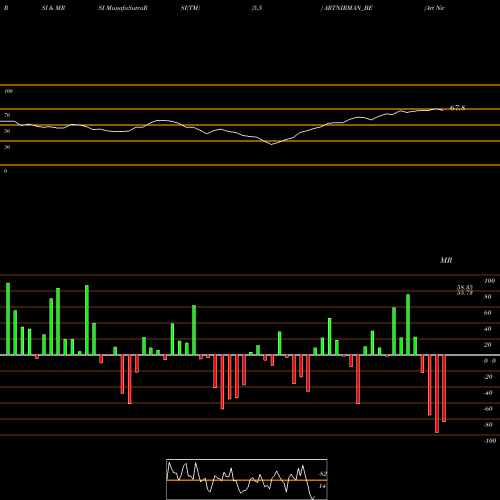This screenshot has width=500, height=500.
Task: Click the 40 label on the MR axis
Action: [488, 329]
